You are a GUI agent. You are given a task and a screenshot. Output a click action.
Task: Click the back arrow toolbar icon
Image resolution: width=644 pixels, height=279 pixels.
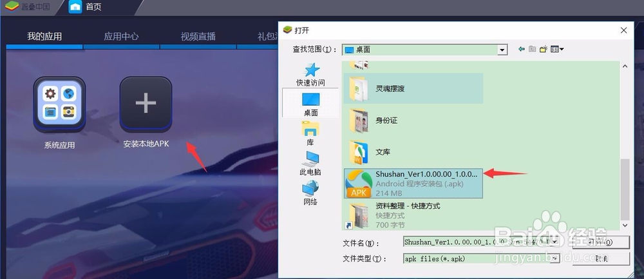[522, 50]
